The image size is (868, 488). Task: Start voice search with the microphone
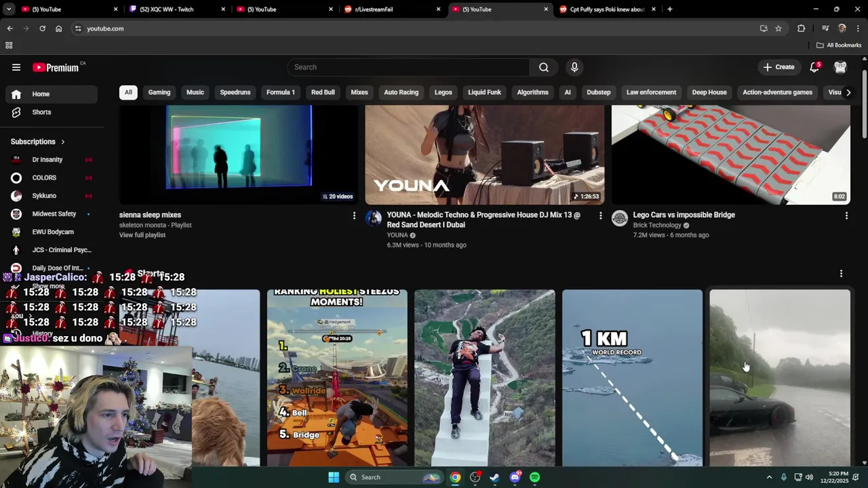tap(574, 67)
